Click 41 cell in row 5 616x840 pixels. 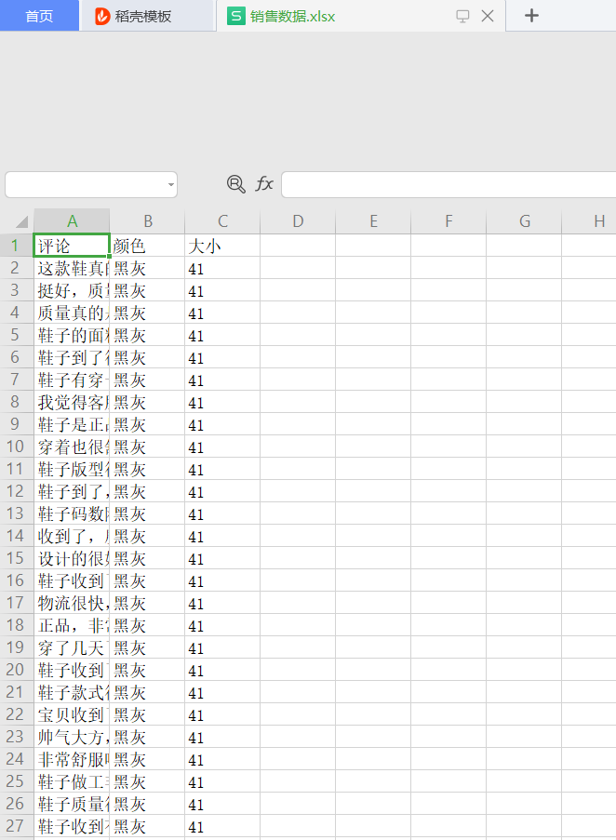point(222,335)
